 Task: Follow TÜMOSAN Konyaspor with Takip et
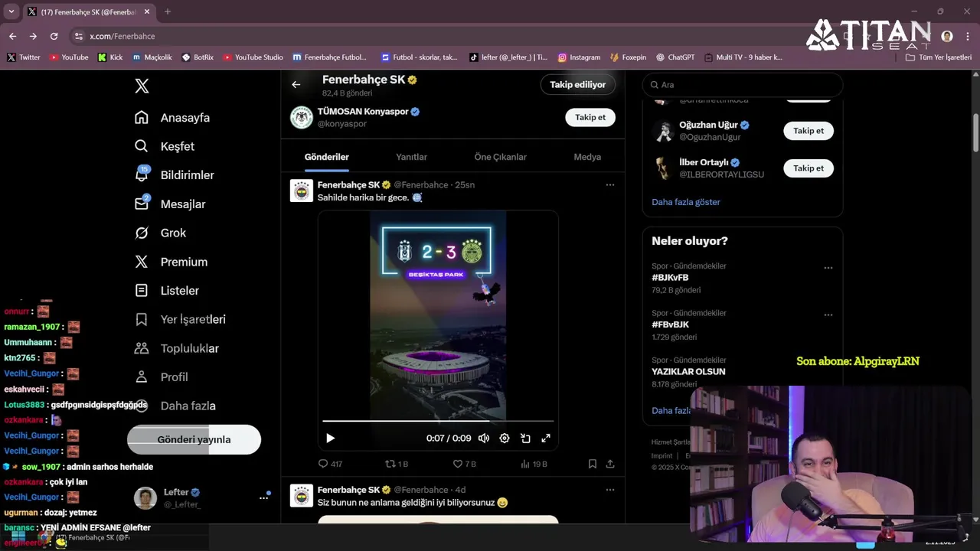pos(590,117)
